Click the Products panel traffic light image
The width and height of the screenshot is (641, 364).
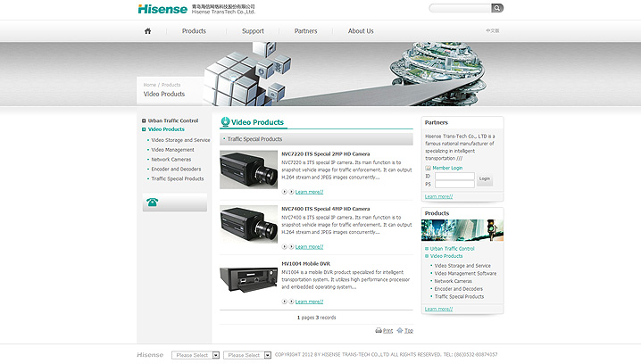point(462,230)
